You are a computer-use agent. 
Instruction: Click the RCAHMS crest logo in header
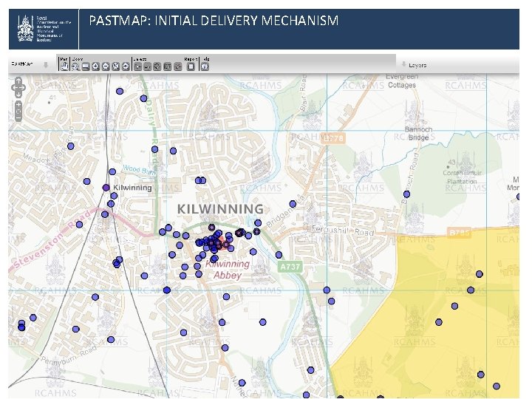coord(25,29)
